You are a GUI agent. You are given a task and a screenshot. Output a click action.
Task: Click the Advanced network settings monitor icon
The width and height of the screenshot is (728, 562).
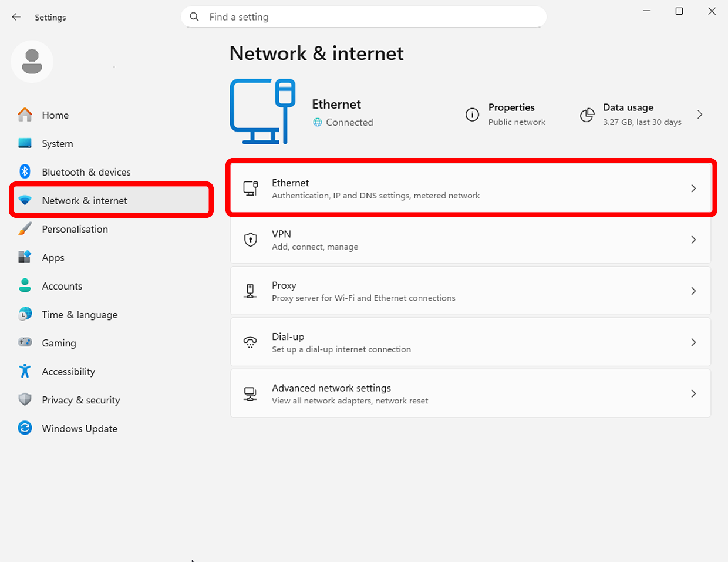click(x=250, y=393)
